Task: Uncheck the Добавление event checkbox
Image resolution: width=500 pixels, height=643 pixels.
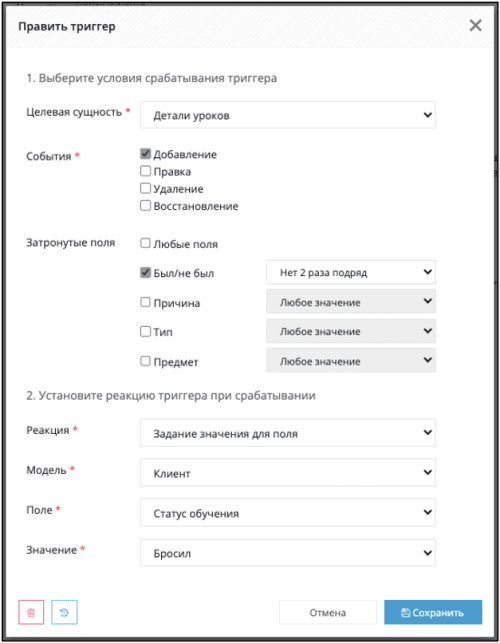Action: (x=145, y=154)
